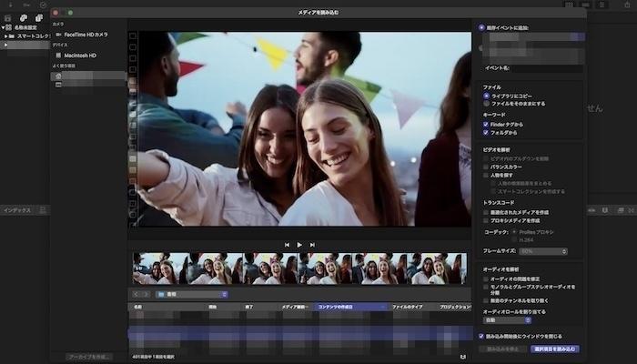This screenshot has width=637, height=364.
Task: Toggle close window after import checkbox
Action: click(481, 337)
